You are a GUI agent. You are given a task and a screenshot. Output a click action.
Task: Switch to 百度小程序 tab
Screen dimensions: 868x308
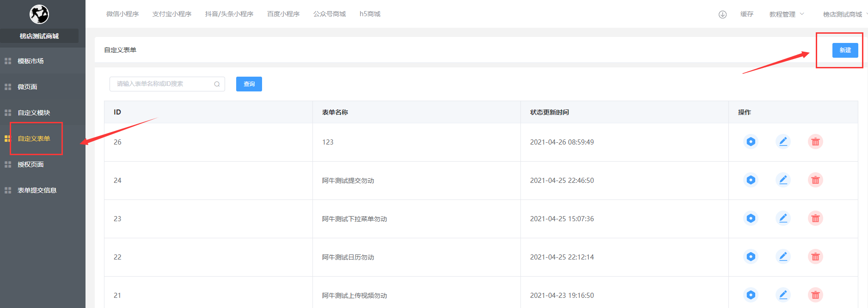coord(283,14)
